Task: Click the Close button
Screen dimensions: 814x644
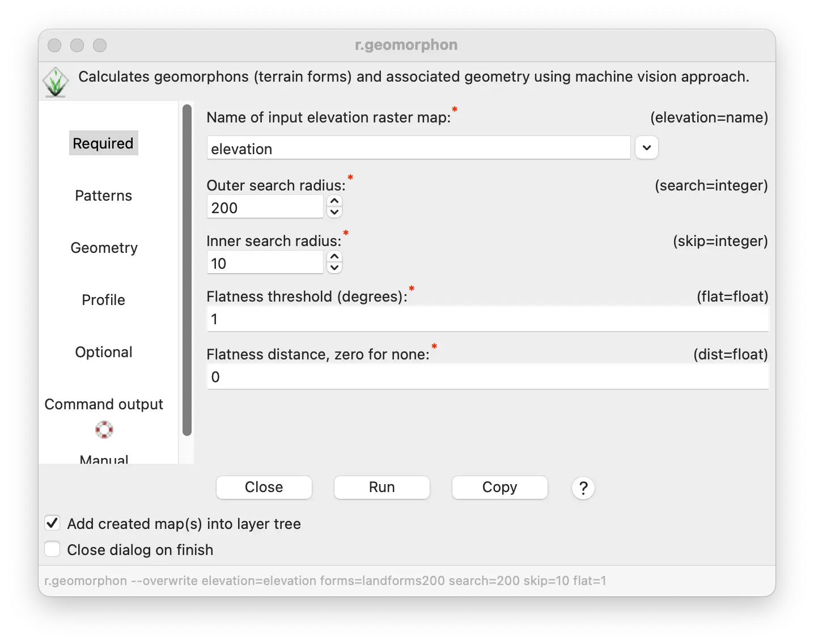Action: click(264, 488)
